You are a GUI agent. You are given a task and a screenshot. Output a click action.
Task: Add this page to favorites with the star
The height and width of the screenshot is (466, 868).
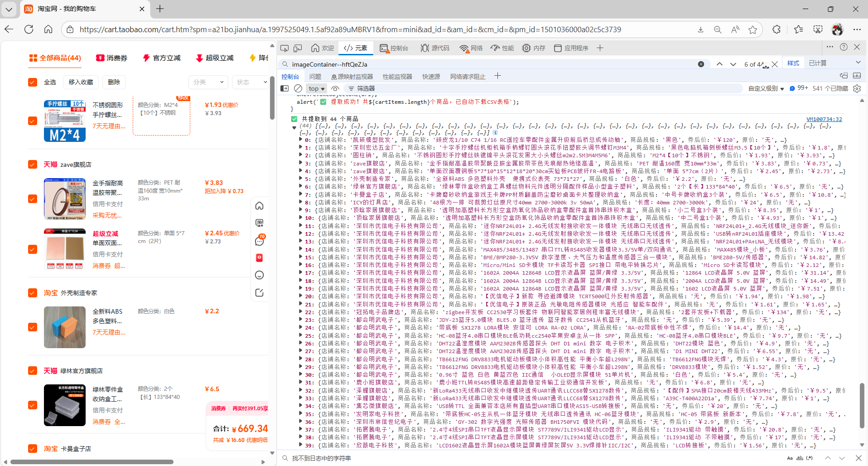pyautogui.click(x=753, y=29)
